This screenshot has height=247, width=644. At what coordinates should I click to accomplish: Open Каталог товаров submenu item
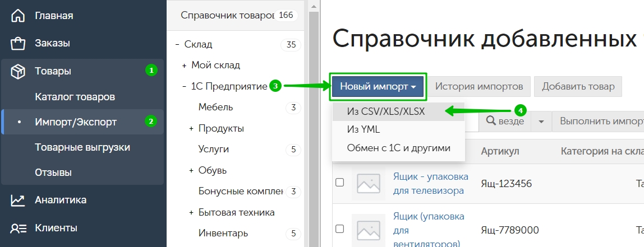[x=75, y=97]
